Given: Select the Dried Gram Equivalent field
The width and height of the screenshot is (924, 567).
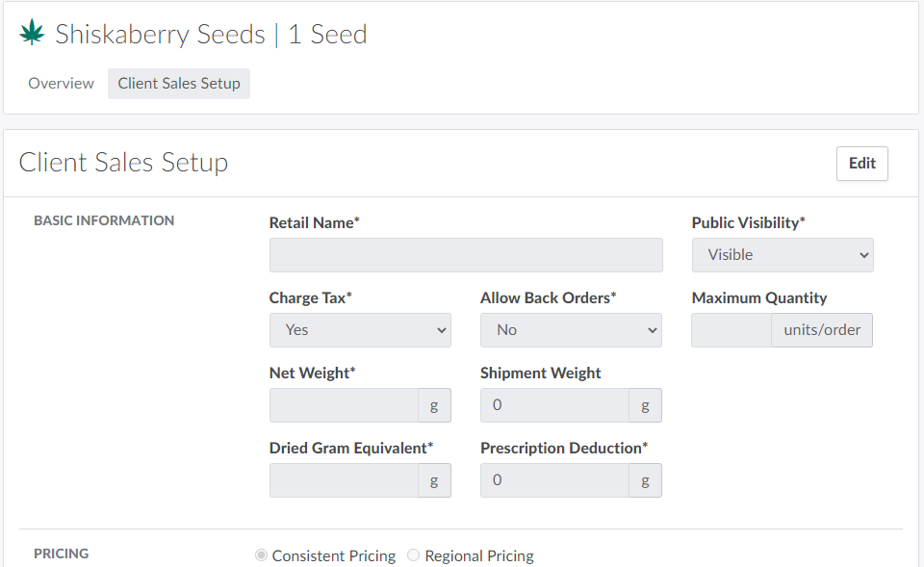Looking at the screenshot, I should pos(344,480).
